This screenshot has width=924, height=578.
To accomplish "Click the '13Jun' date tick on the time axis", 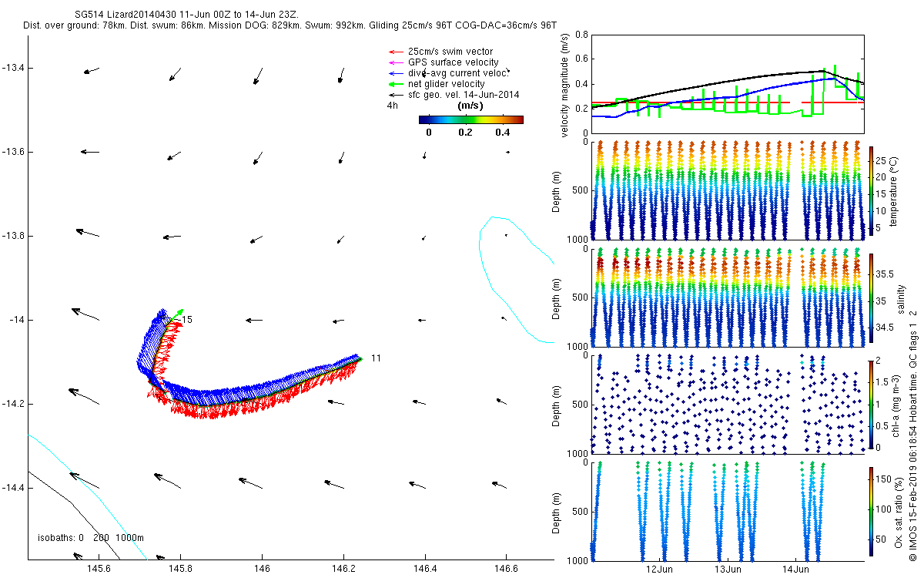I will pos(728,570).
